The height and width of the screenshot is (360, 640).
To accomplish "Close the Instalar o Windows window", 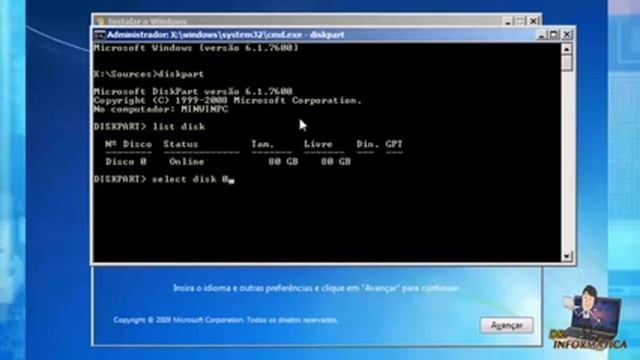I will [533, 21].
